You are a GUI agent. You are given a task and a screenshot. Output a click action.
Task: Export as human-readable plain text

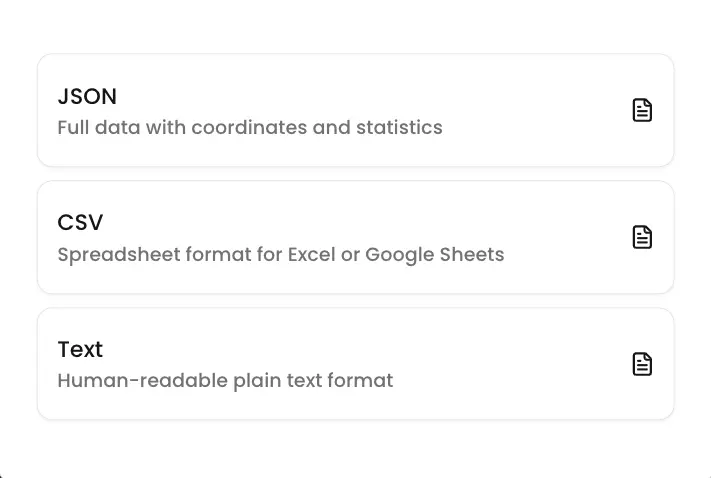pos(355,364)
